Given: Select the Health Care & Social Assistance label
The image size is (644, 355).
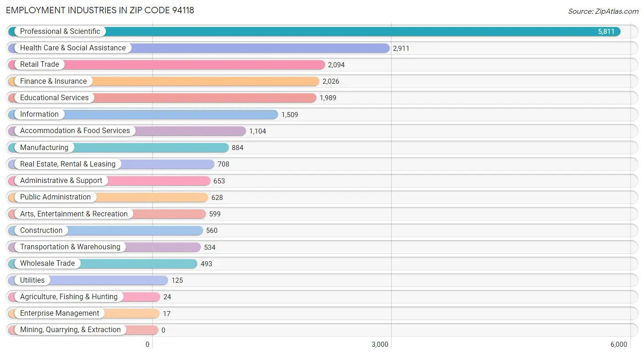Looking at the screenshot, I should 73,48.
